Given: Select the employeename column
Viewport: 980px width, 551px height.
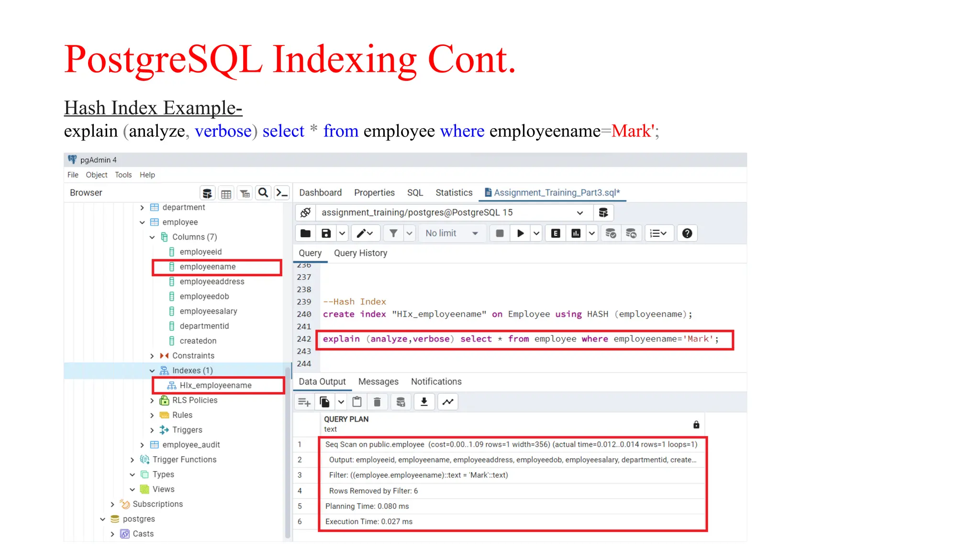Looking at the screenshot, I should click(208, 267).
